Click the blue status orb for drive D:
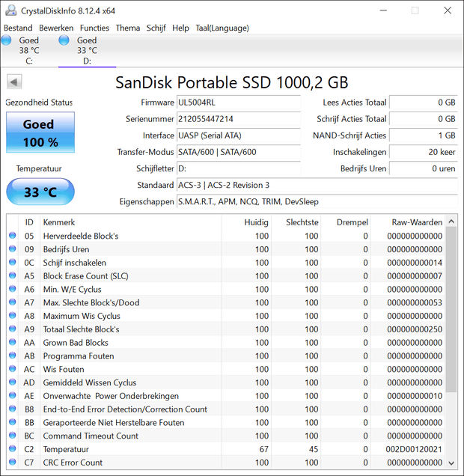The image size is (464, 476). coord(64,40)
